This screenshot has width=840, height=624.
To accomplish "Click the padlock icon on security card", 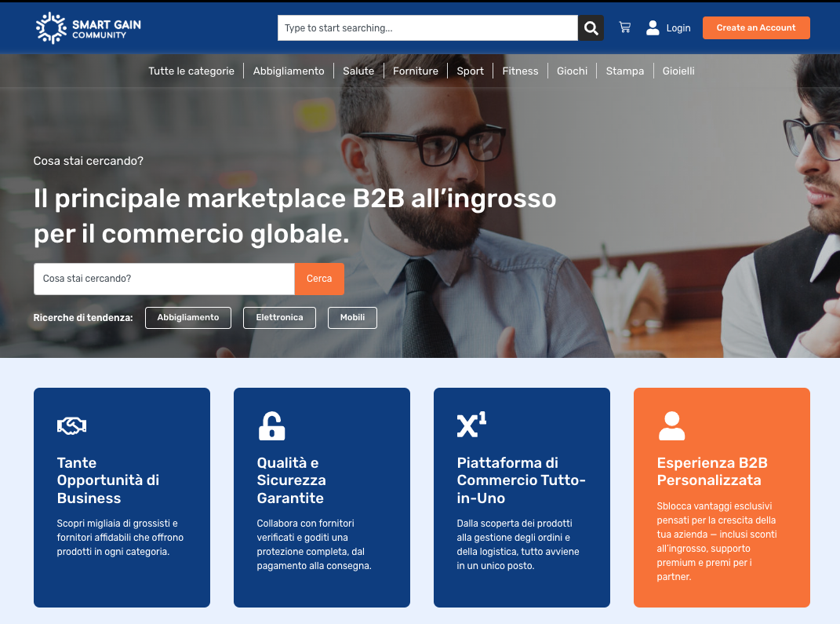I will pyautogui.click(x=271, y=425).
